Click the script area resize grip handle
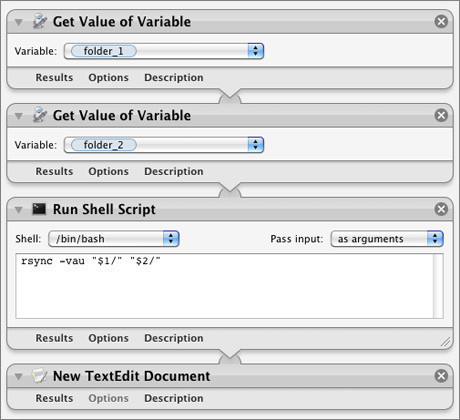 445,342
